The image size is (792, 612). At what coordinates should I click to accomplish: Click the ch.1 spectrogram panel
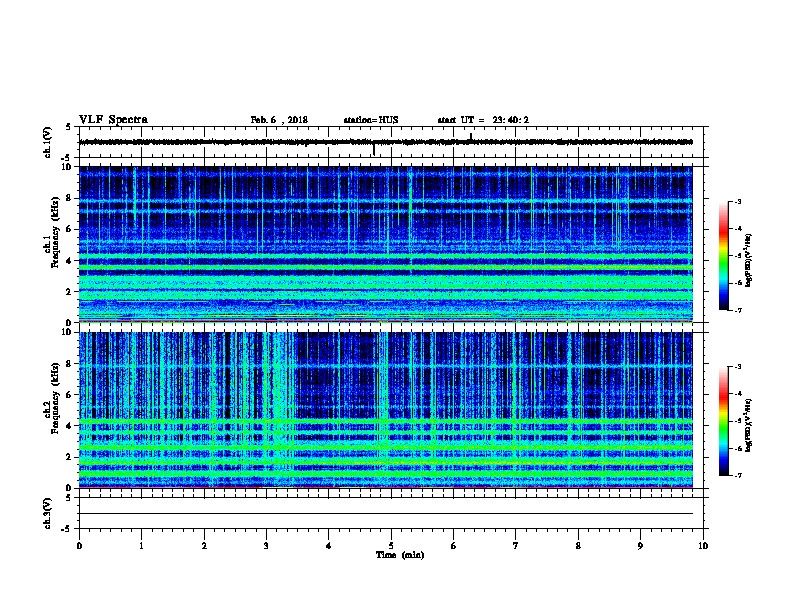tap(386, 244)
